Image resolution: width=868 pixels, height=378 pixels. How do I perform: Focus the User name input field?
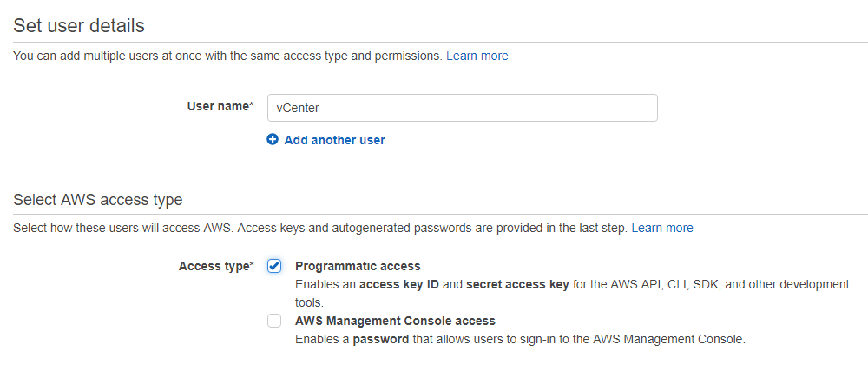pos(463,108)
